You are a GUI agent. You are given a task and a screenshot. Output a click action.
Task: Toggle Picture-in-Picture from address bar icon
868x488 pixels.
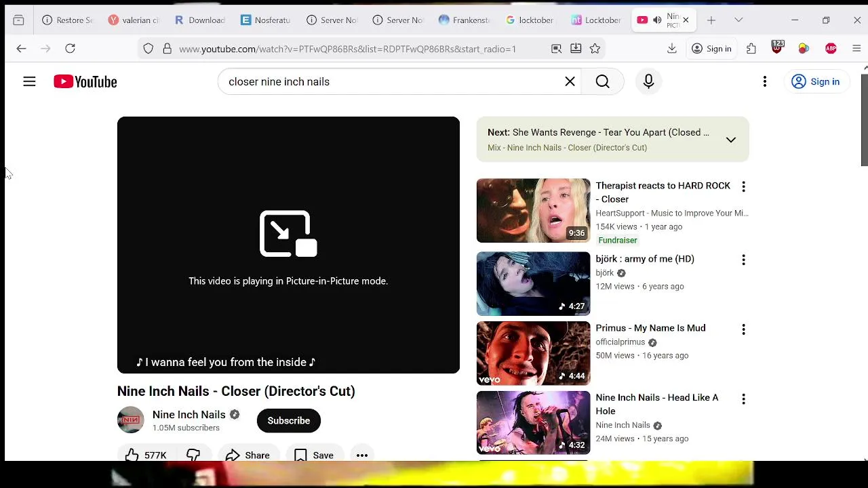[x=556, y=49]
